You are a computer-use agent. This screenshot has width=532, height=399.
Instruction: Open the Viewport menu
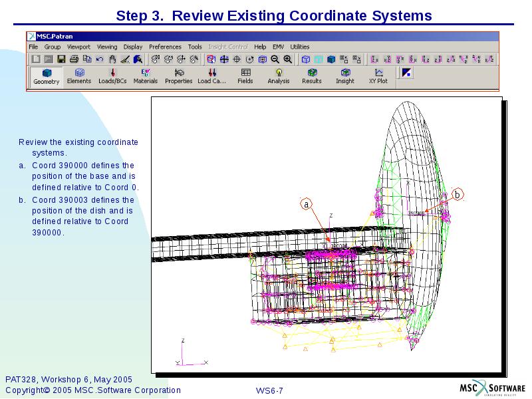(x=77, y=47)
